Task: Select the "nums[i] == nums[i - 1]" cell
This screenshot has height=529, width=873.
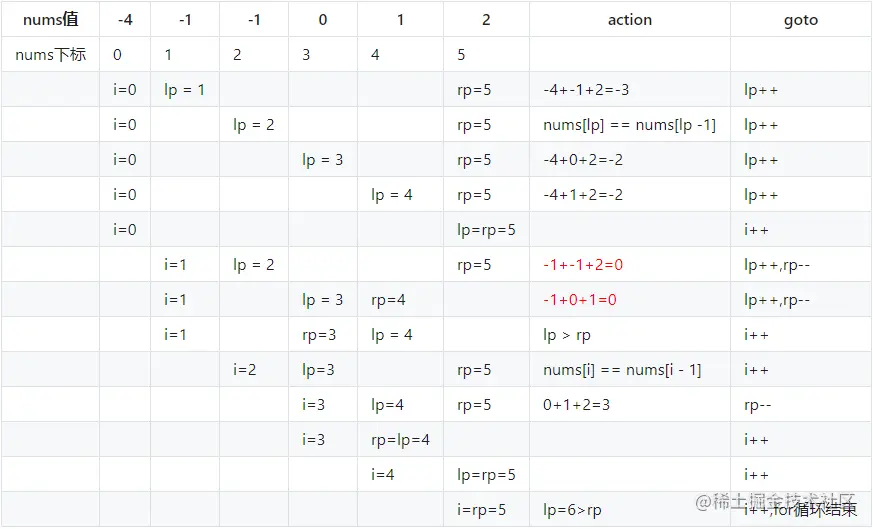Action: point(622,370)
